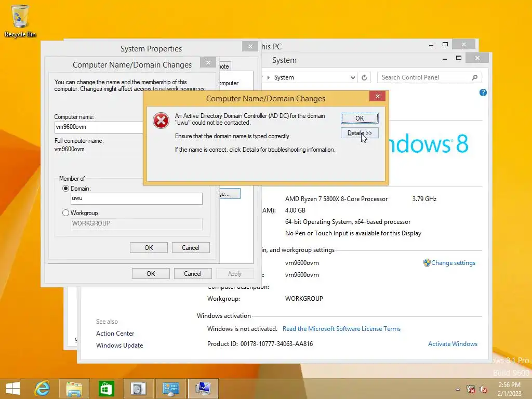532x399 pixels.
Task: Open Windows Update under See also
Action: [x=119, y=345]
